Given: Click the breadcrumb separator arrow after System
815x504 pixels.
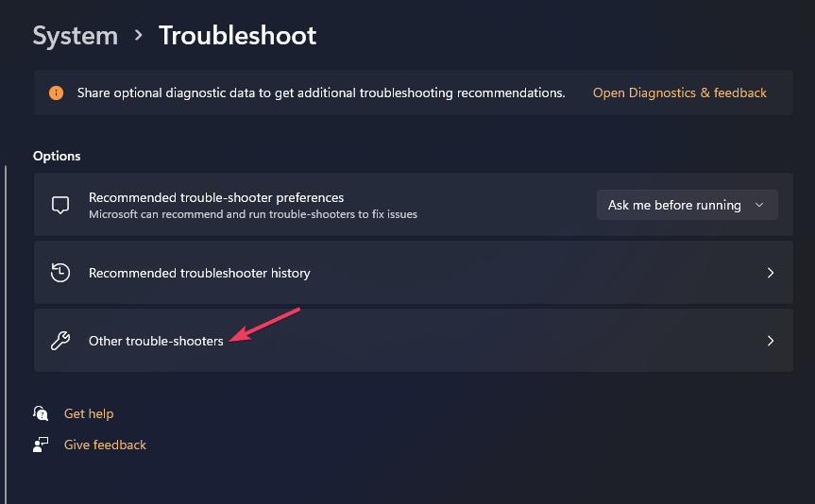Looking at the screenshot, I should click(x=139, y=36).
